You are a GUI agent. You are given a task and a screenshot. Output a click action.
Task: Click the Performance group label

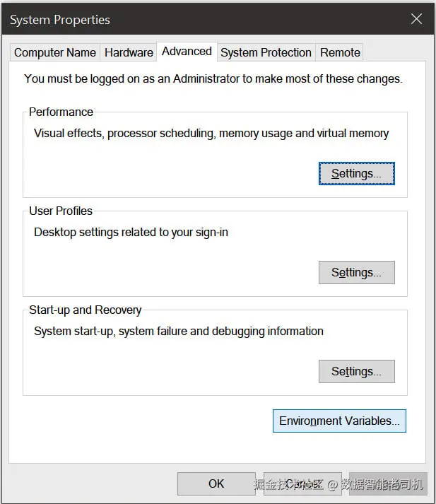click(x=61, y=112)
